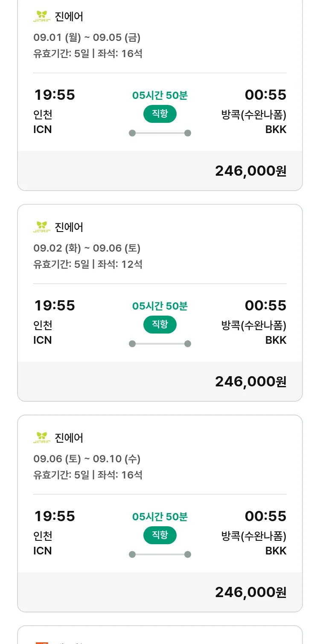Tap the partially visible fourth flight card
The height and width of the screenshot is (644, 320).
click(x=160, y=635)
